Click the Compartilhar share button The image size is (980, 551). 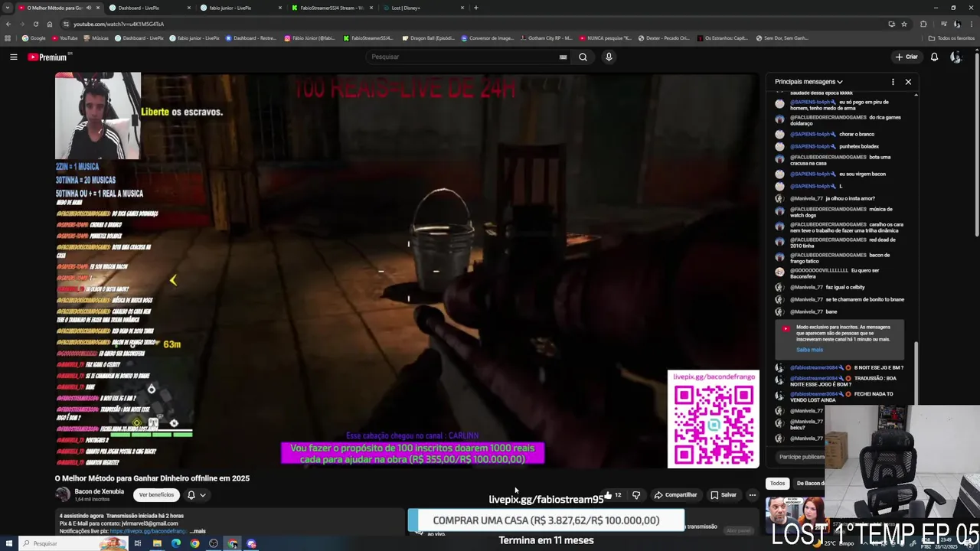tap(675, 495)
